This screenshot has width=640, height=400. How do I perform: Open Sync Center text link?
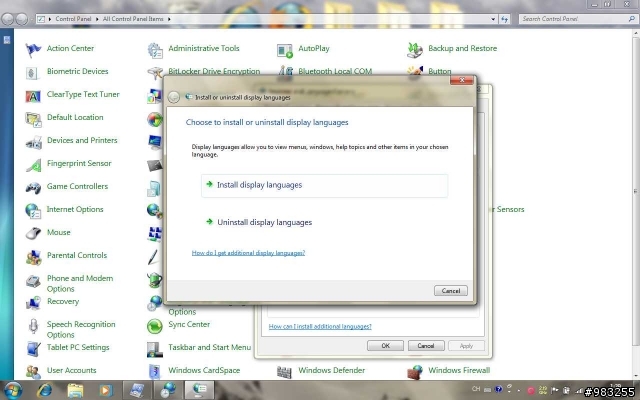(x=189, y=324)
